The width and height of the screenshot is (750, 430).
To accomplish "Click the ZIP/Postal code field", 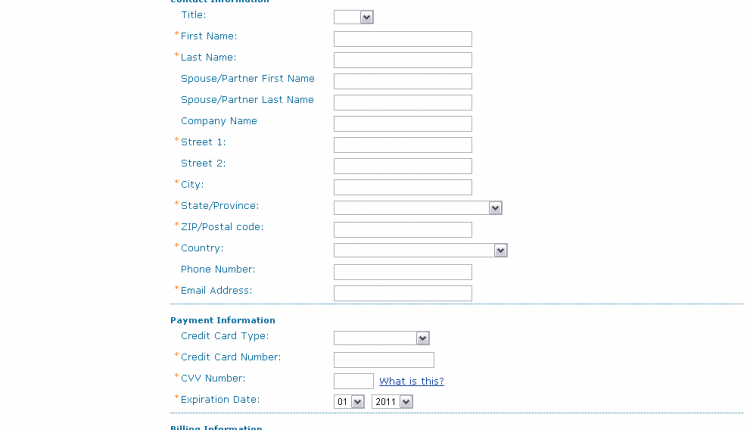I will [402, 230].
